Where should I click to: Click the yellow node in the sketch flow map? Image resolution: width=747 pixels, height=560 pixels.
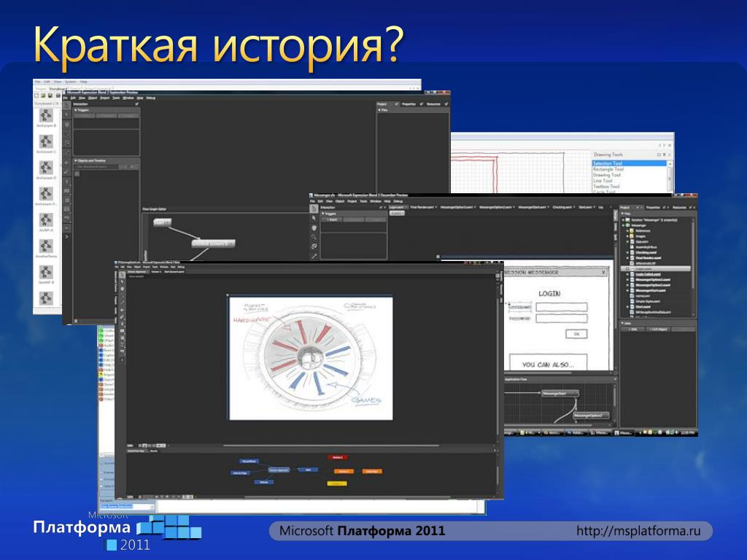click(337, 483)
